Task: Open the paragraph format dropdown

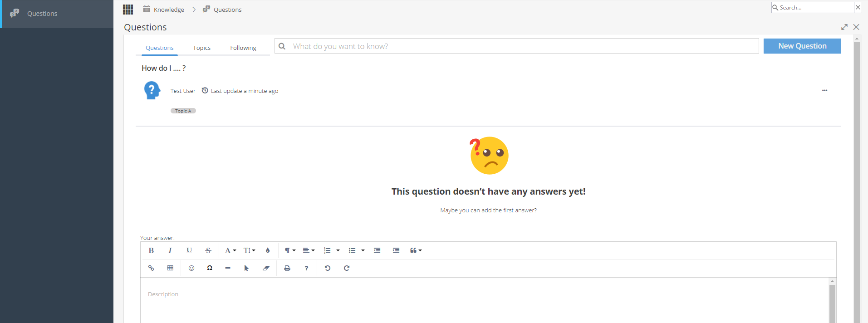Action: (290, 250)
